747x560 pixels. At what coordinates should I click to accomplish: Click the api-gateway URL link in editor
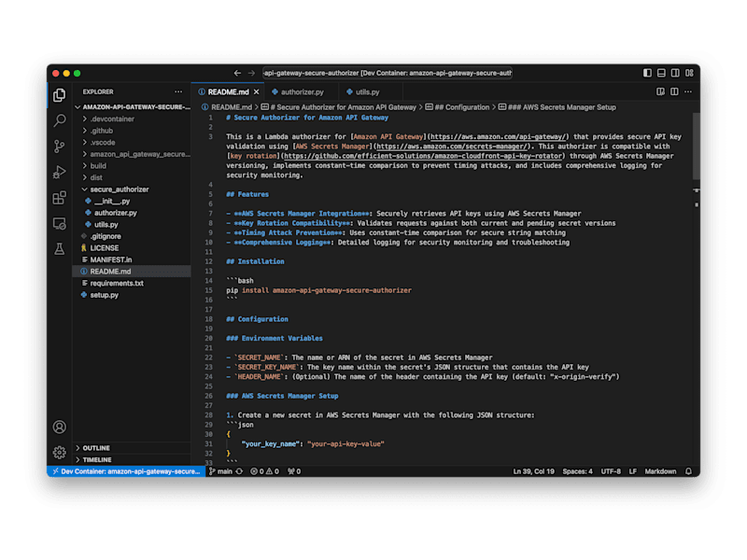tap(498, 136)
